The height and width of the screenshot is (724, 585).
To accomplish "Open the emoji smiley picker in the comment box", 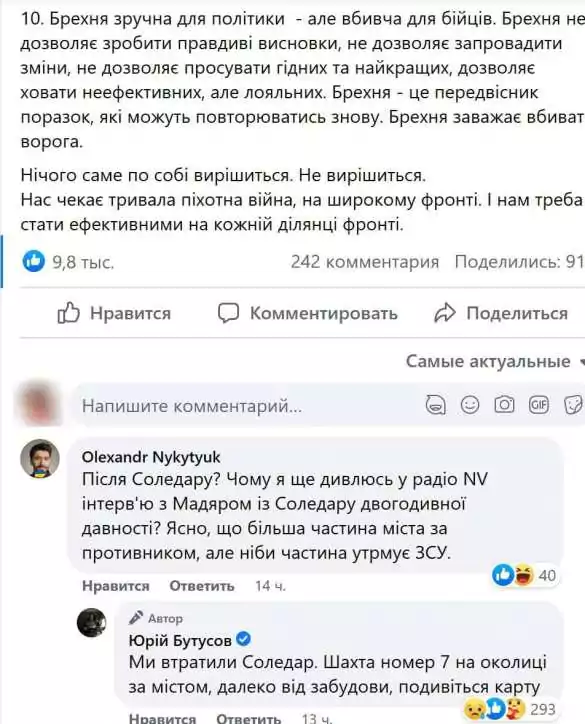I will point(470,405).
